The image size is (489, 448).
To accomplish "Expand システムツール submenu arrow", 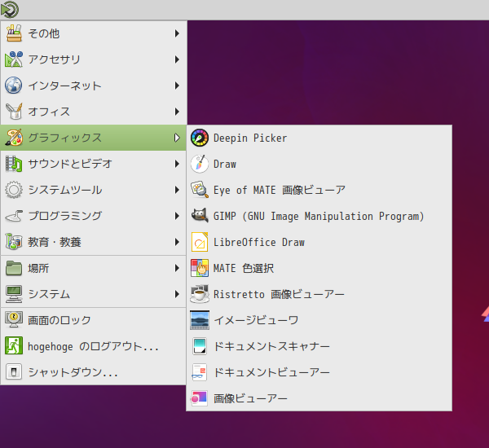I will coord(177,190).
